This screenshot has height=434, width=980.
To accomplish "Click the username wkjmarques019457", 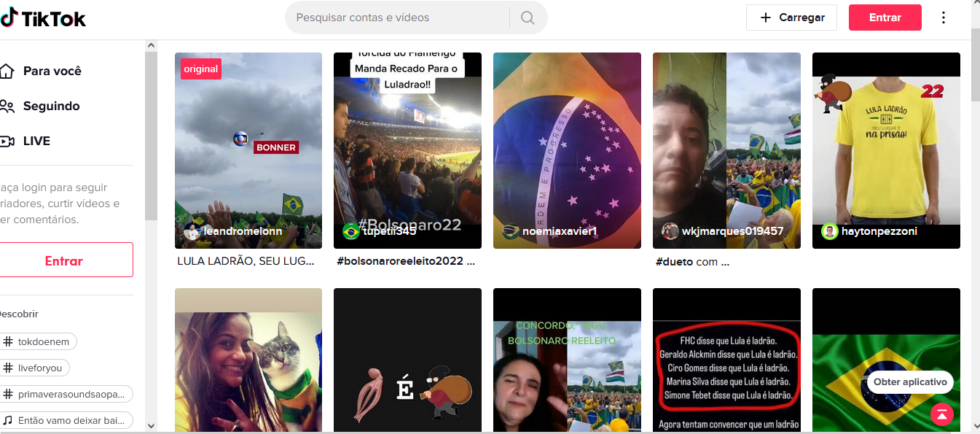I will (x=732, y=231).
